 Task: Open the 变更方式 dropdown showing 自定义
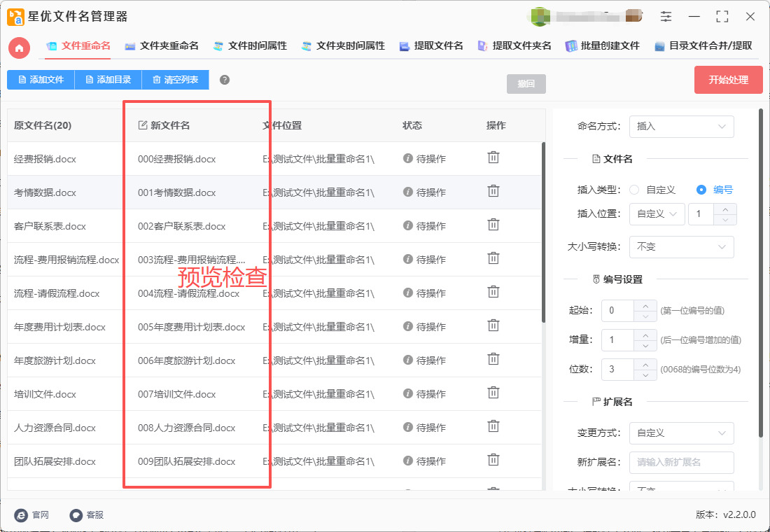click(x=682, y=433)
